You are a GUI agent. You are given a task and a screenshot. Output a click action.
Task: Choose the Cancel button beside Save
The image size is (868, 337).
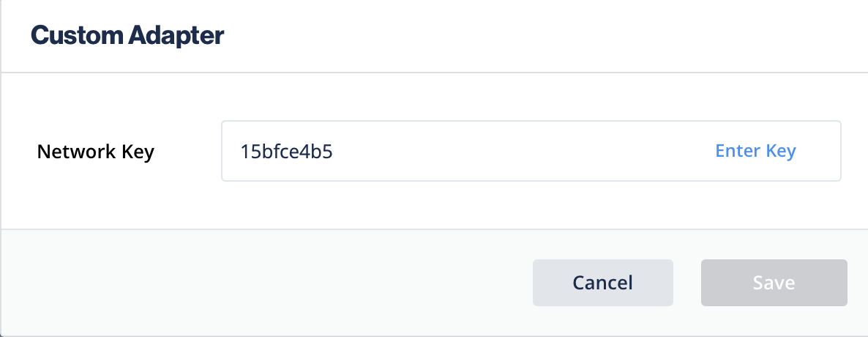click(x=602, y=283)
